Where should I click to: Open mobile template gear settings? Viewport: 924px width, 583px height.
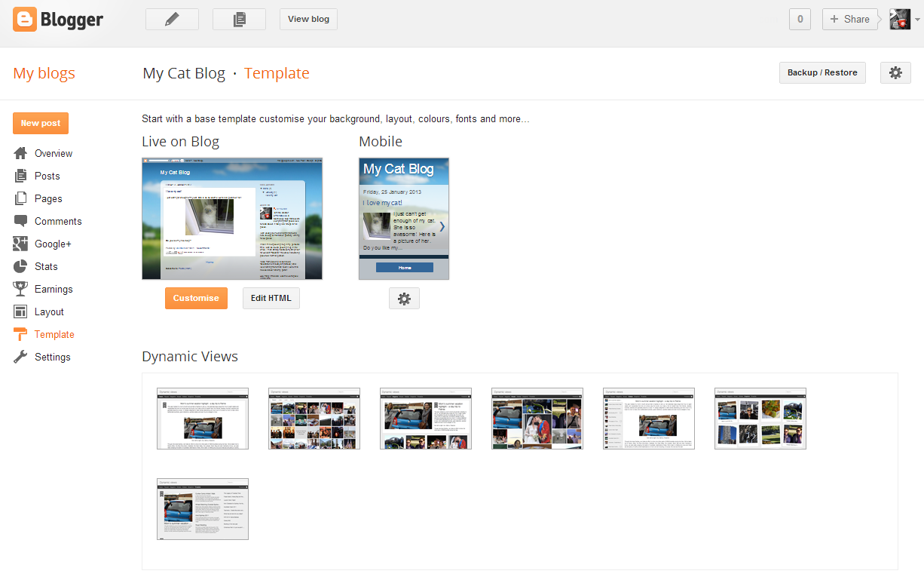click(x=404, y=299)
